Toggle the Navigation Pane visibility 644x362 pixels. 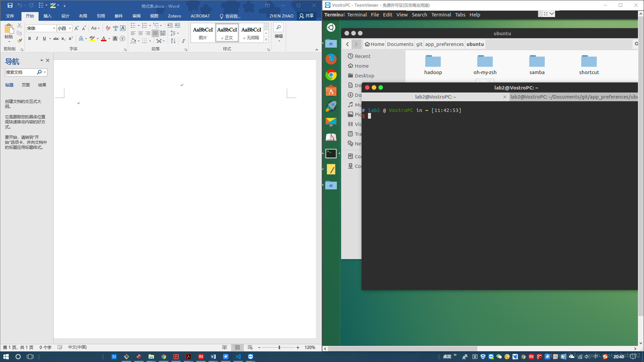pos(48,61)
